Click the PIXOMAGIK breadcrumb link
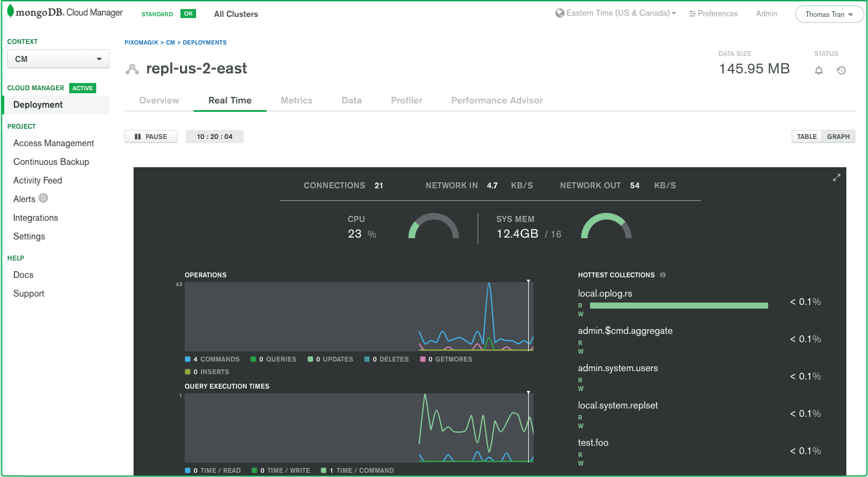The image size is (868, 477). [x=141, y=42]
